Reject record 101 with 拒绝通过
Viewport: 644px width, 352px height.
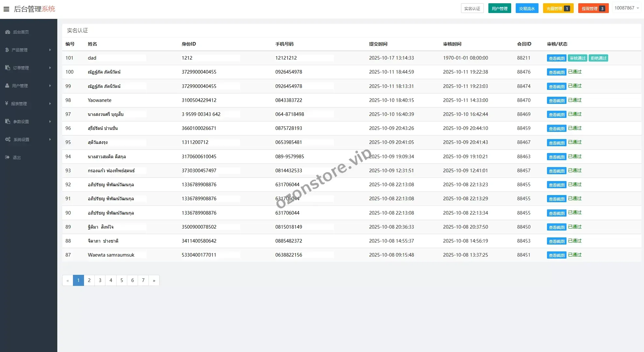click(x=598, y=58)
